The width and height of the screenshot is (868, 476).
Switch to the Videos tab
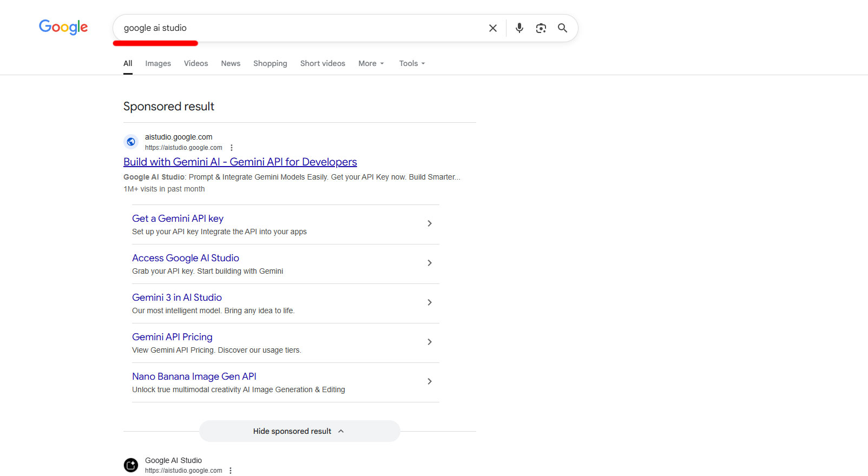point(196,63)
